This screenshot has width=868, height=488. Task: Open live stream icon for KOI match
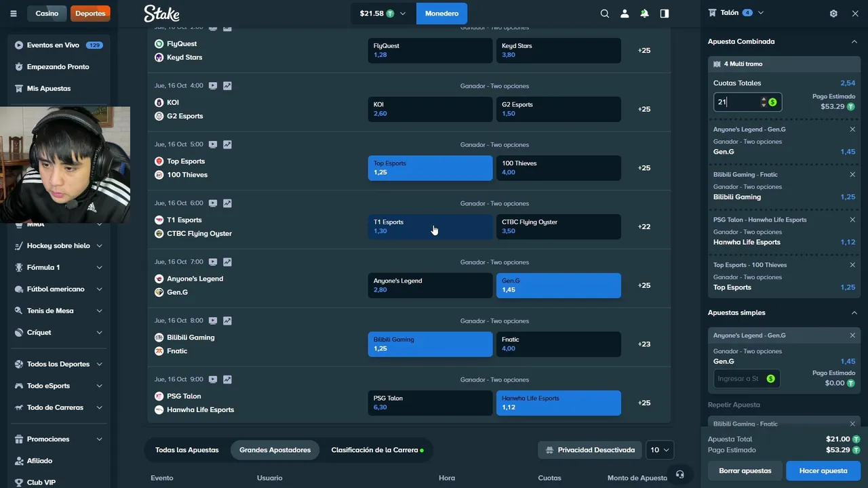[x=213, y=86]
